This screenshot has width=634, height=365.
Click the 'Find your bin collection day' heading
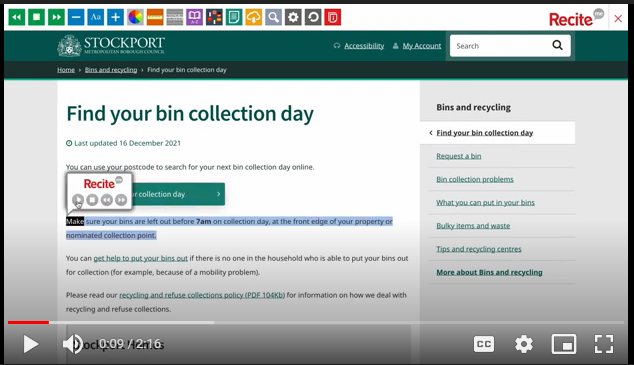(190, 114)
